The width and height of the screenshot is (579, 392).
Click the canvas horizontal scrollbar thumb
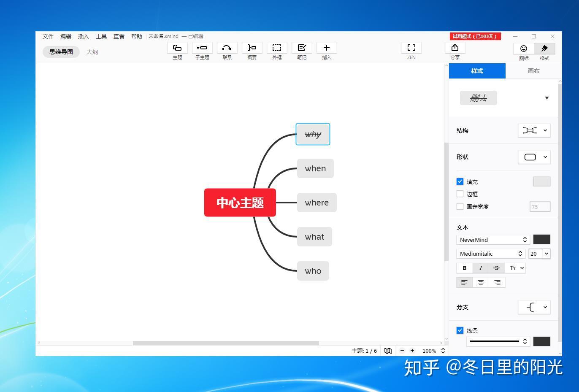tap(226, 343)
